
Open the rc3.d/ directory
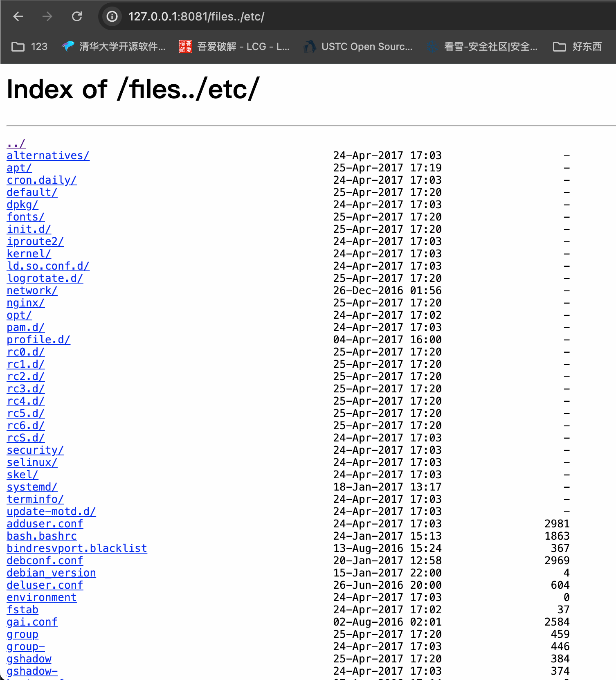pos(26,389)
